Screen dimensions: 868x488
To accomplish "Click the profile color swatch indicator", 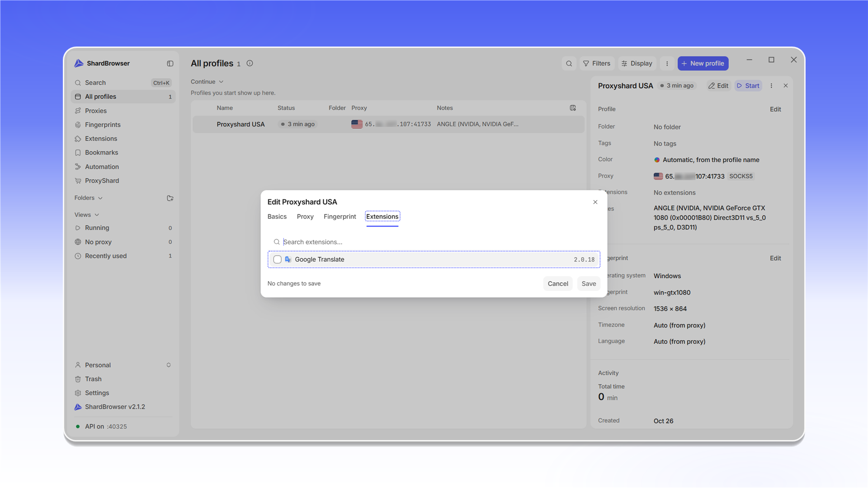I will pyautogui.click(x=657, y=160).
